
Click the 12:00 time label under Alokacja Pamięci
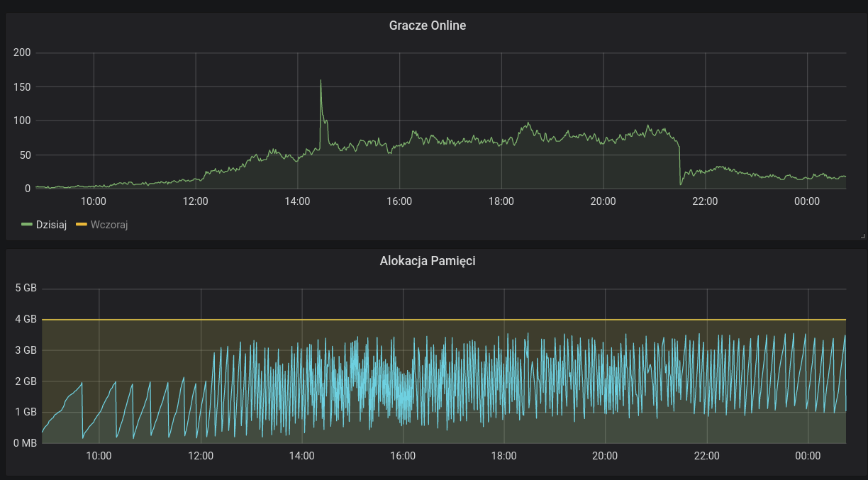[201, 456]
